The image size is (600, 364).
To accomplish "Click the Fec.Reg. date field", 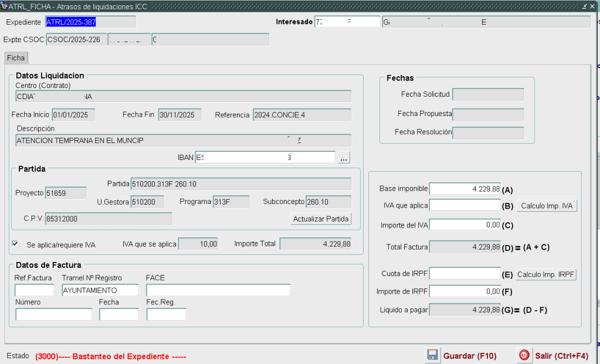I will click(x=166, y=315).
